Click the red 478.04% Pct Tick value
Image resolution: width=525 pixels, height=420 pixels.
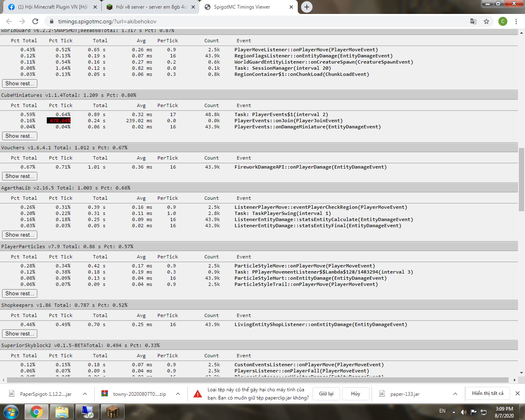(59, 121)
